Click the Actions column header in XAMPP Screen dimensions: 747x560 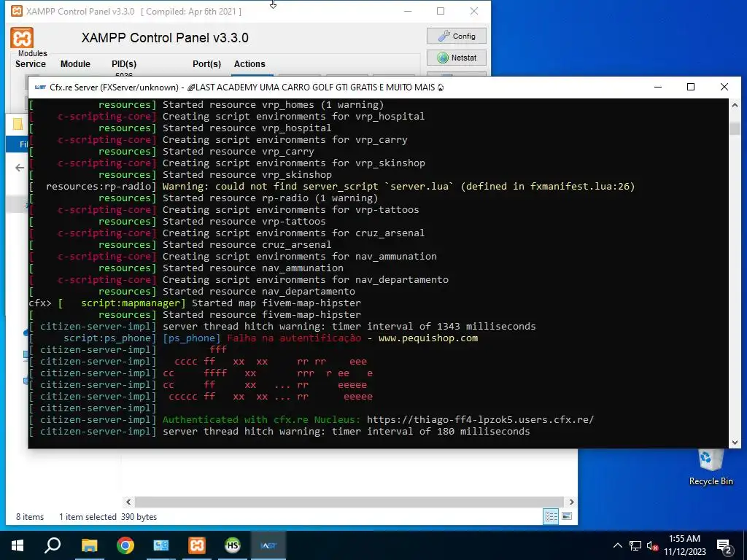(x=249, y=64)
